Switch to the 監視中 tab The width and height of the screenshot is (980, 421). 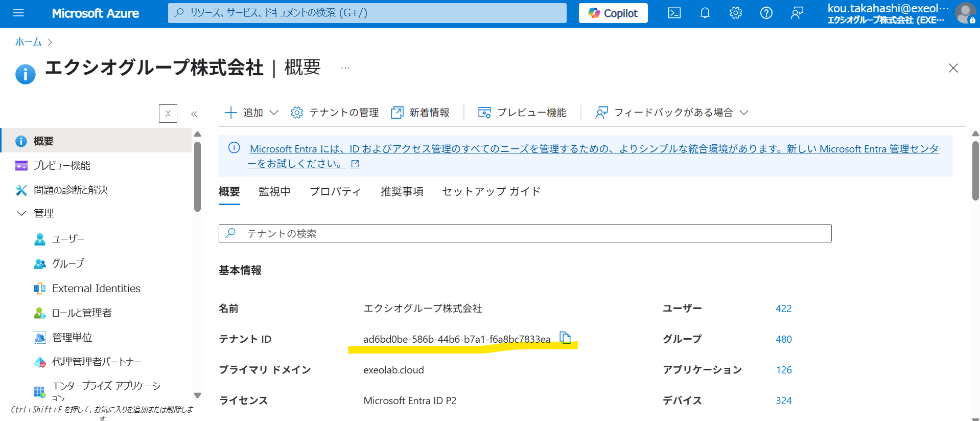274,192
